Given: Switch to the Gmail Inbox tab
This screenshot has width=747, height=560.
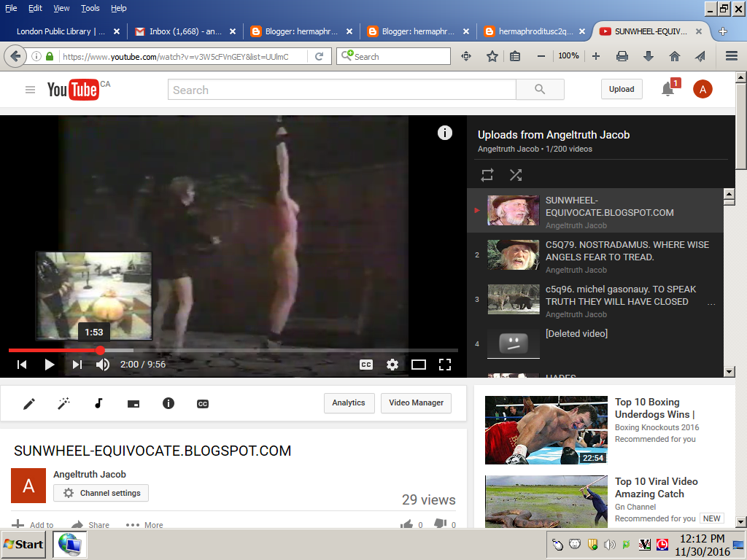Looking at the screenshot, I should click(x=185, y=31).
